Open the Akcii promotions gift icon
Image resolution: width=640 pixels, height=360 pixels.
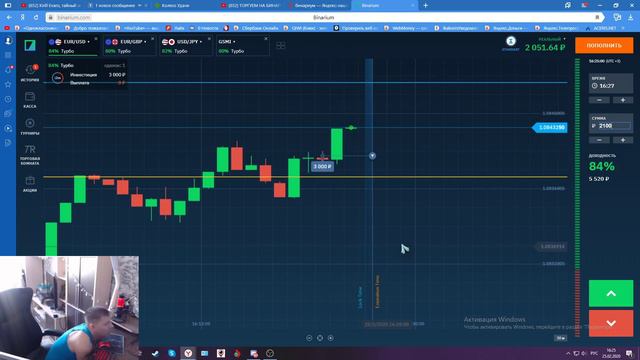click(30, 184)
